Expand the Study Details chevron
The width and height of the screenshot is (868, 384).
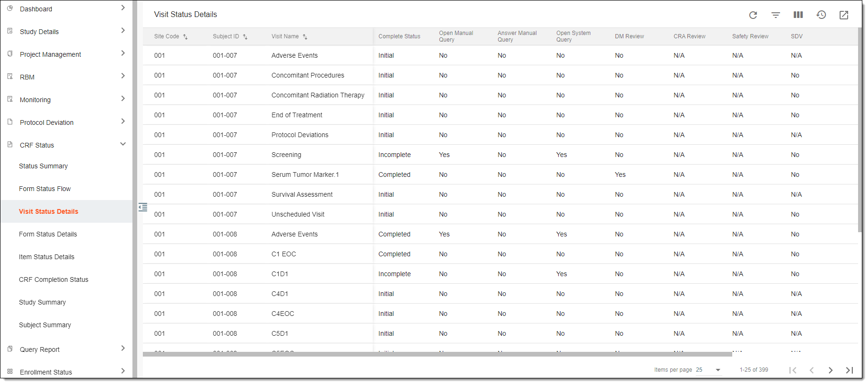[123, 30]
